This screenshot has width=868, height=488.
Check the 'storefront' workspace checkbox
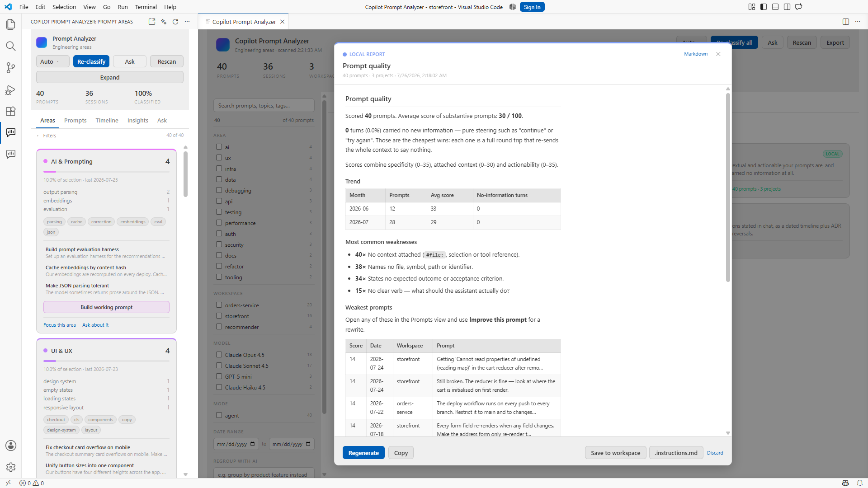(x=219, y=316)
